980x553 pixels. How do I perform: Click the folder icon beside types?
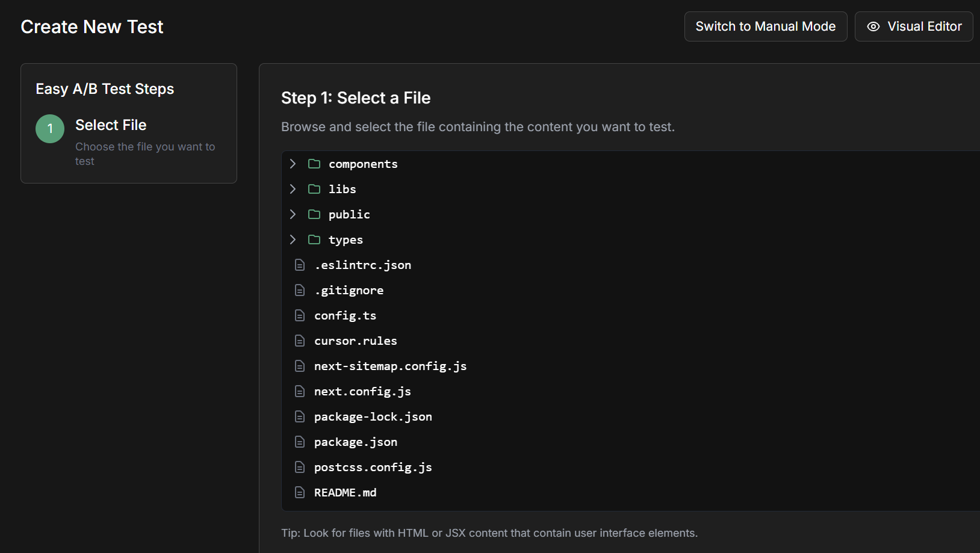(314, 239)
